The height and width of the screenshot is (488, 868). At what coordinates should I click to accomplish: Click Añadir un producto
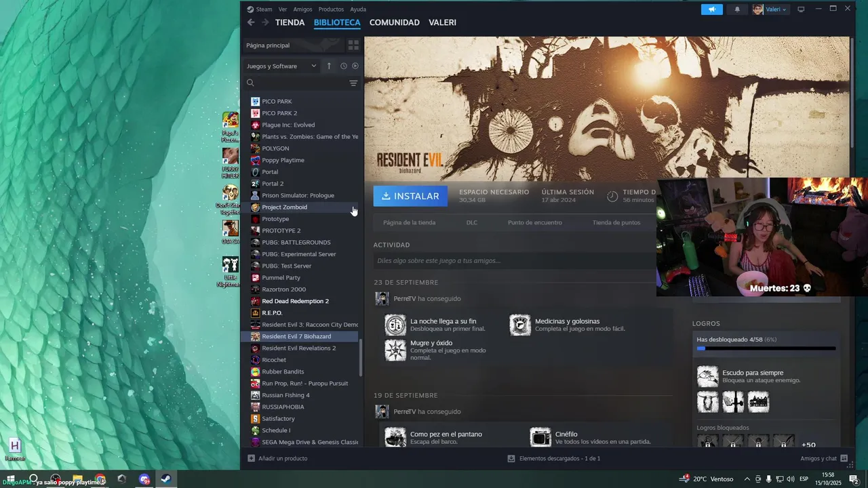tap(283, 458)
